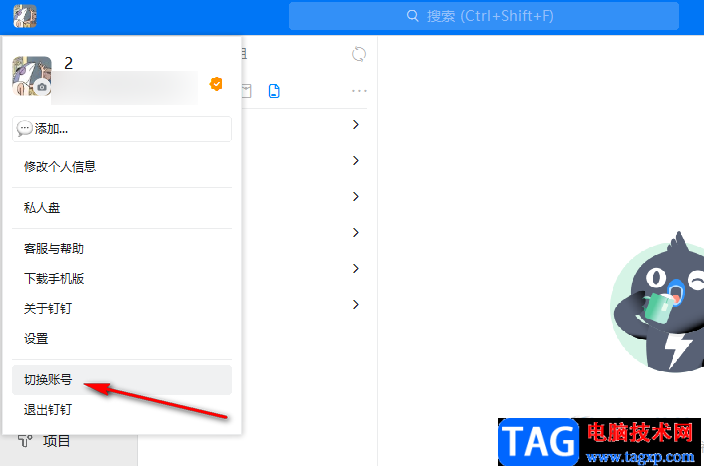Select 切换账号 from the menu
The image size is (704, 466).
pos(122,380)
